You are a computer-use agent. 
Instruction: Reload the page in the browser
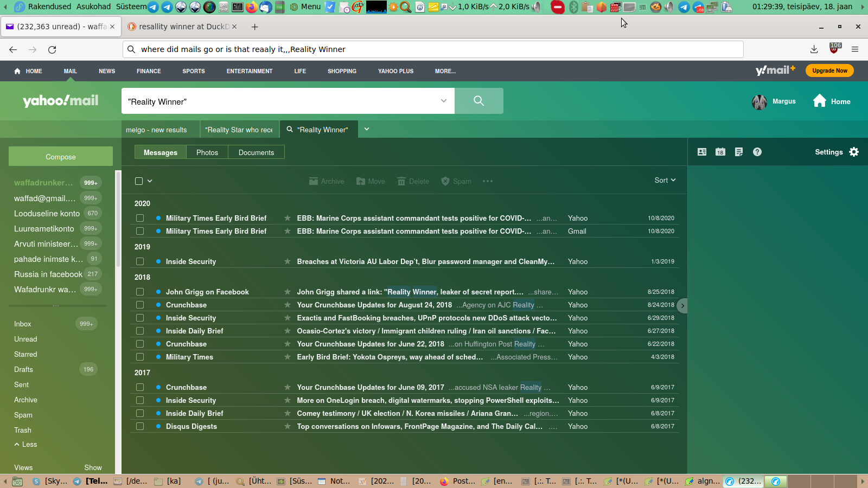tap(52, 49)
